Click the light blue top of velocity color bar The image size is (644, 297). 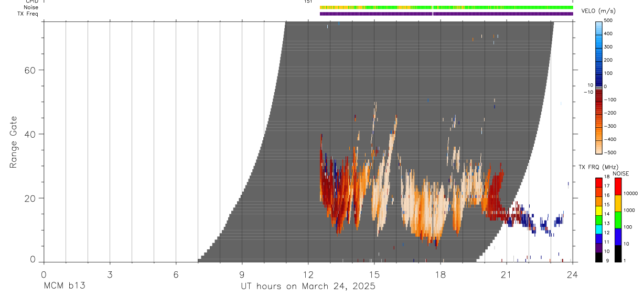coord(599,29)
